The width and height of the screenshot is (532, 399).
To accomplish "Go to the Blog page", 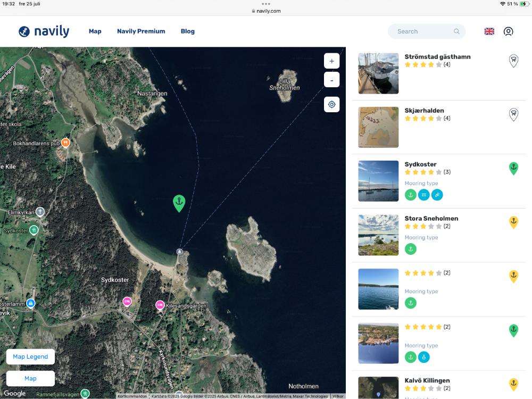I will [188, 31].
